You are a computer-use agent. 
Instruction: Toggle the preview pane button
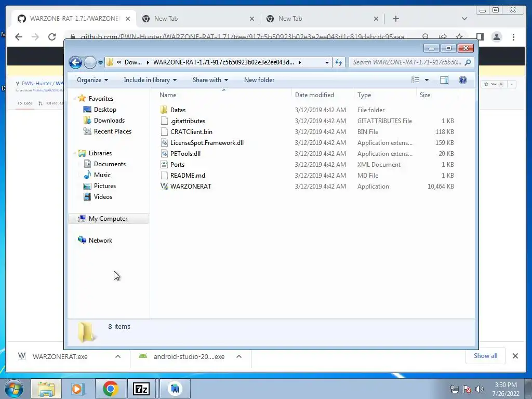click(x=444, y=80)
